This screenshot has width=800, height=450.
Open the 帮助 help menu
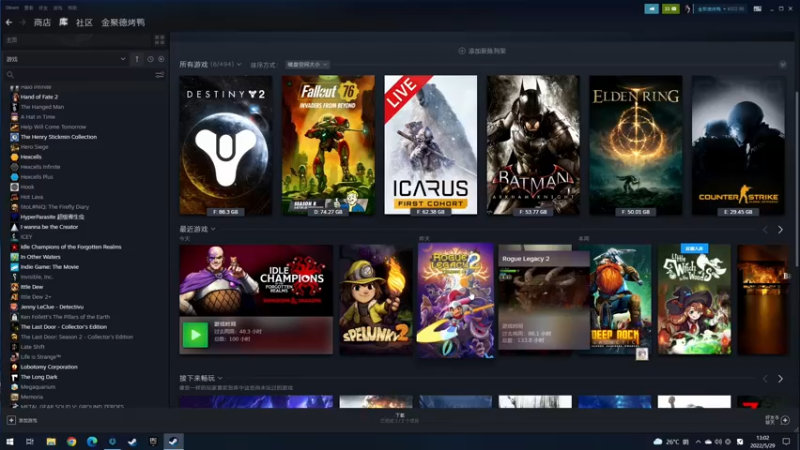click(72, 8)
